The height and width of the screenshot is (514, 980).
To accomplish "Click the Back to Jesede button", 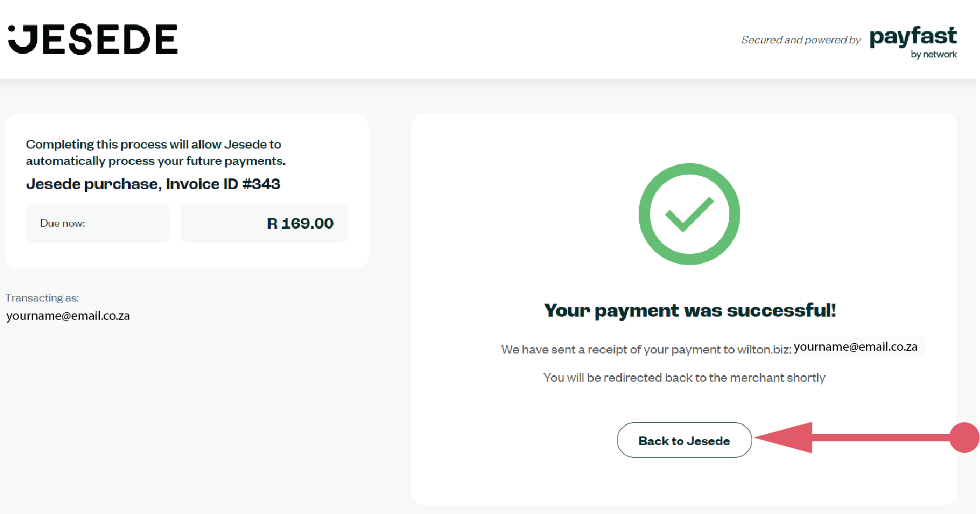I will coord(684,440).
